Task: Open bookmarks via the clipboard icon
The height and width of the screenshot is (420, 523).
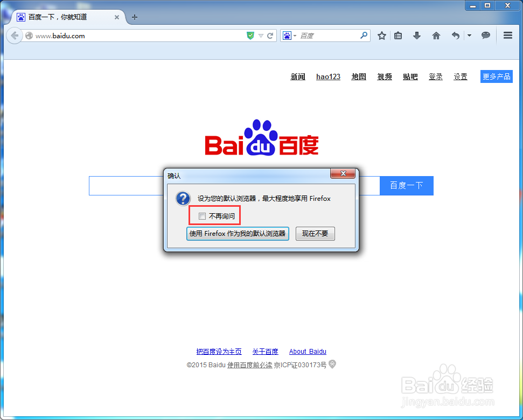Action: pyautogui.click(x=399, y=35)
